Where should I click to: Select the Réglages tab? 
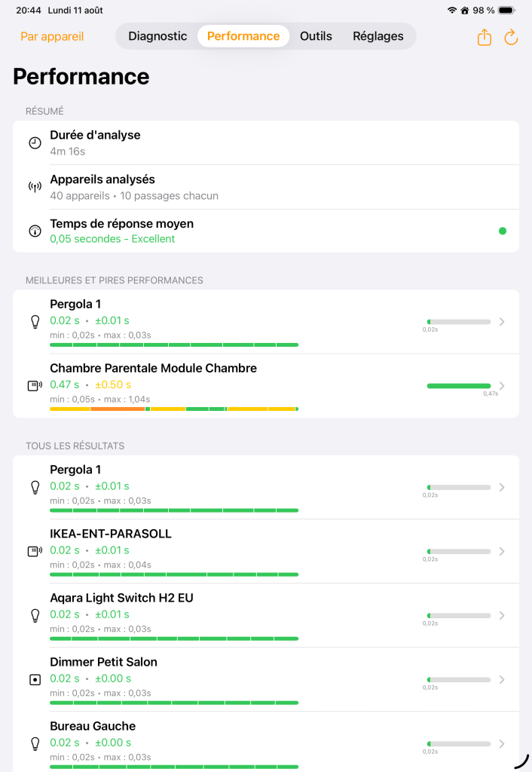378,36
